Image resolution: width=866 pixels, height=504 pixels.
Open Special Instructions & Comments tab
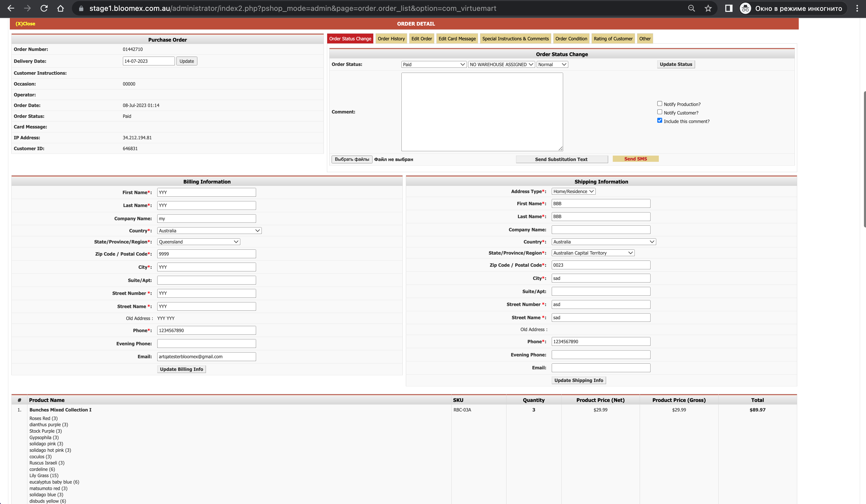tap(516, 39)
